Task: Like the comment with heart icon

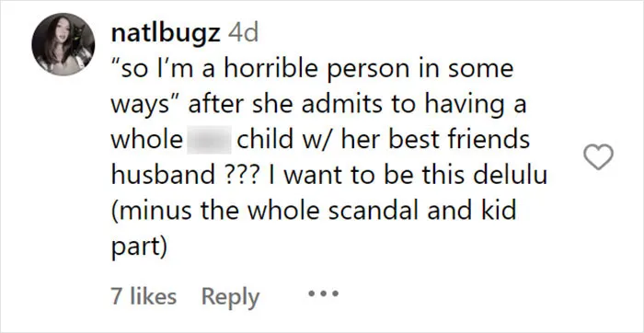Action: pyautogui.click(x=598, y=157)
